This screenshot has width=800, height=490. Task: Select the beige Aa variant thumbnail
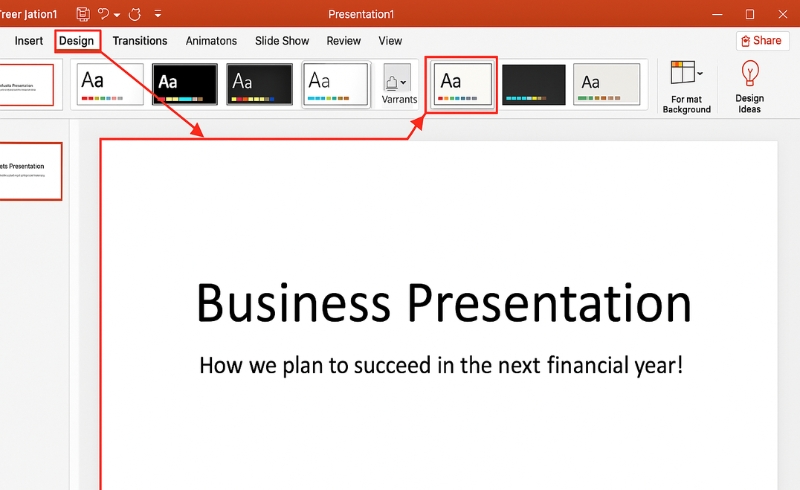point(607,84)
